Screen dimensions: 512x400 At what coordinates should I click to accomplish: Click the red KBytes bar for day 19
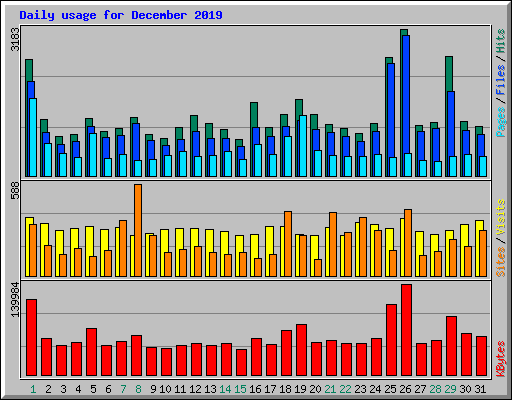click(x=301, y=350)
